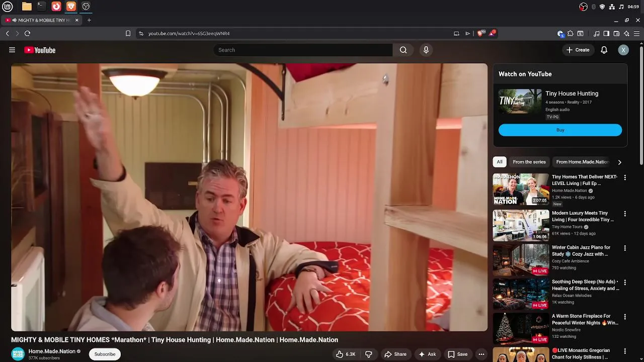Select the From Home.Made.Nation chip
The height and width of the screenshot is (362, 644).
(582, 162)
